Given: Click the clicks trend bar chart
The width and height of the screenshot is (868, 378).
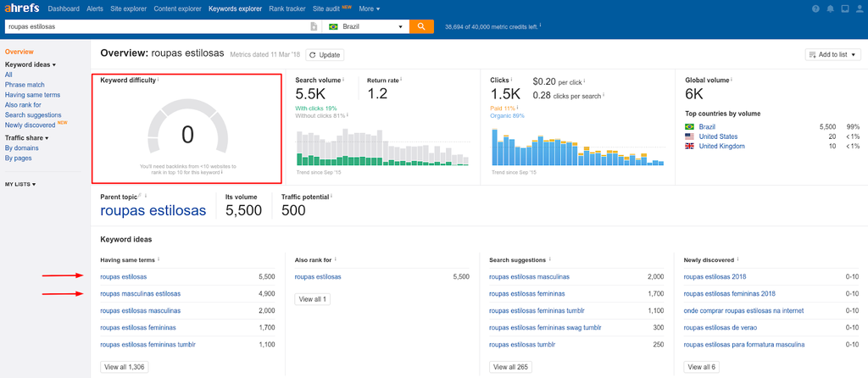Looking at the screenshot, I should pyautogui.click(x=578, y=147).
